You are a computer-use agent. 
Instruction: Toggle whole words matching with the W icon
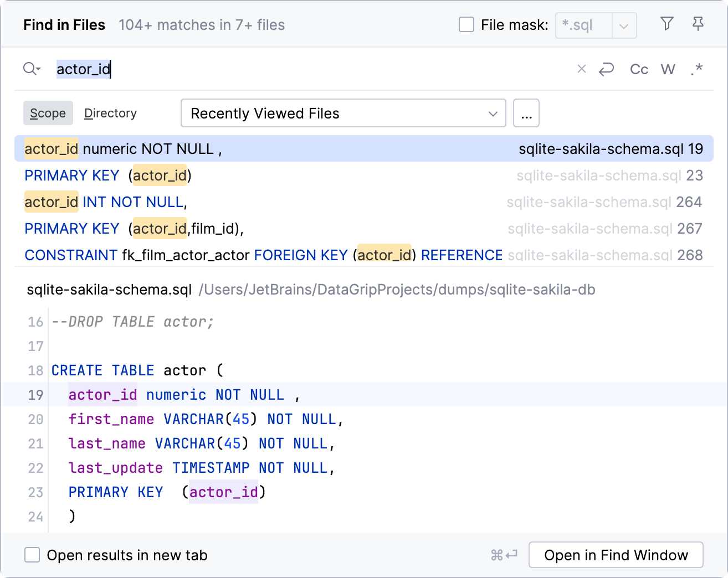click(668, 69)
